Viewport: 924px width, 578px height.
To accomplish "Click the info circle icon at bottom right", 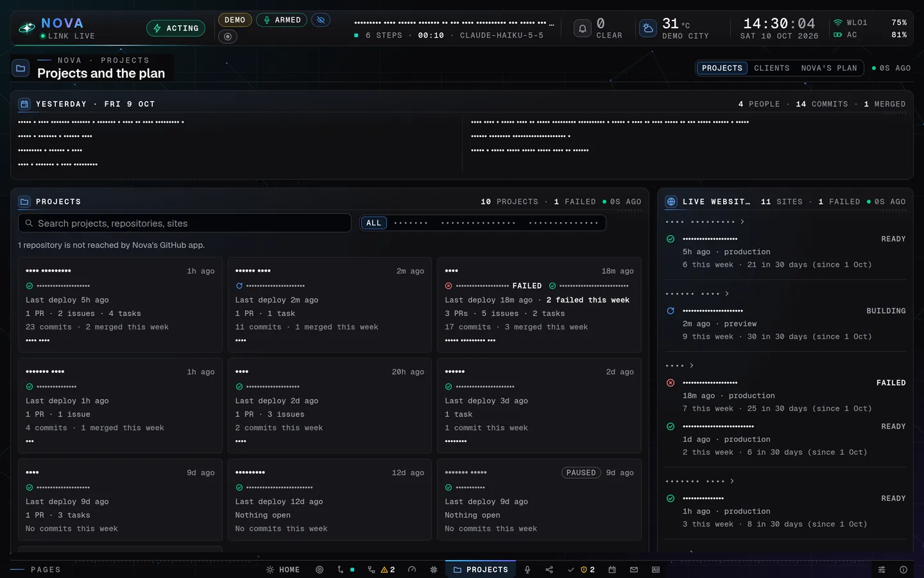I will (903, 570).
